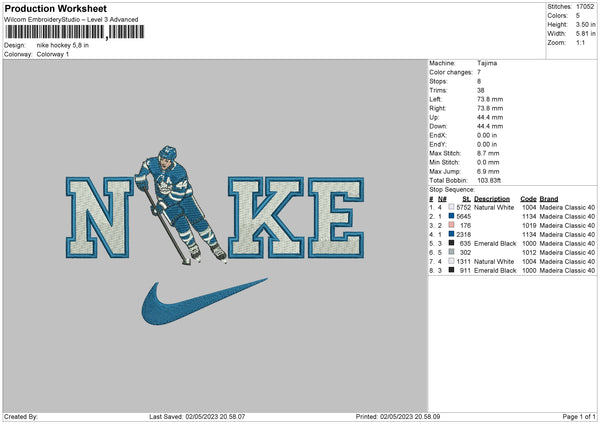This screenshot has height=424, width=600.
Task: Click code 1012 in the stop sequence
Action: pyautogui.click(x=529, y=253)
